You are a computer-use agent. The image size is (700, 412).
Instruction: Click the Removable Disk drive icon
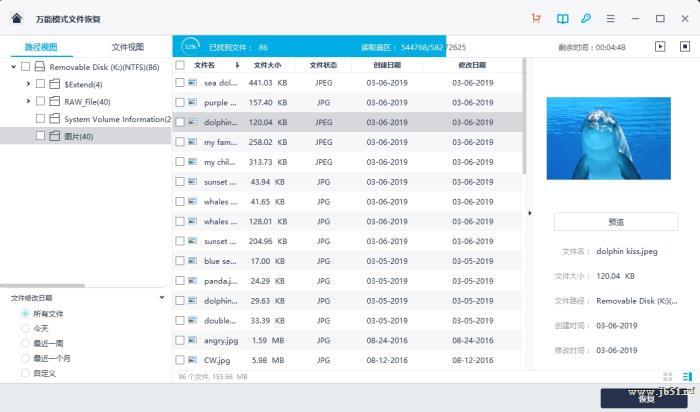point(40,67)
